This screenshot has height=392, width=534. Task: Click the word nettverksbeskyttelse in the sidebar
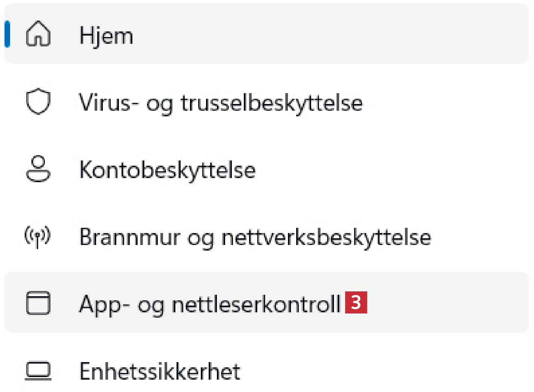pyautogui.click(x=326, y=237)
